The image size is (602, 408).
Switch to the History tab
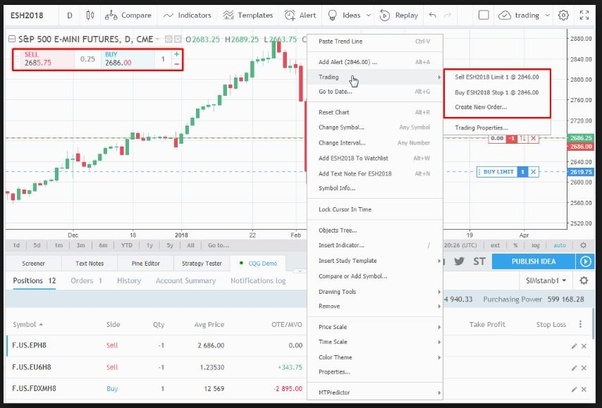point(129,281)
